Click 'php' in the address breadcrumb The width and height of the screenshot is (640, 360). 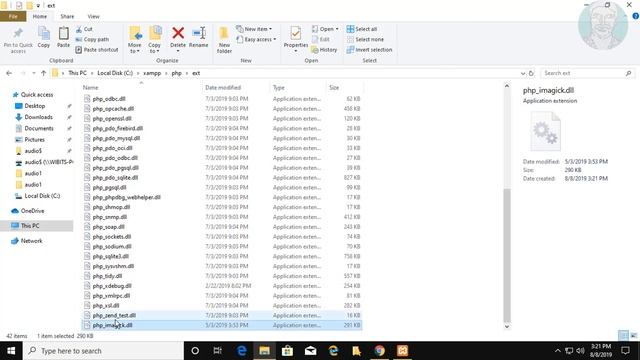pos(176,73)
